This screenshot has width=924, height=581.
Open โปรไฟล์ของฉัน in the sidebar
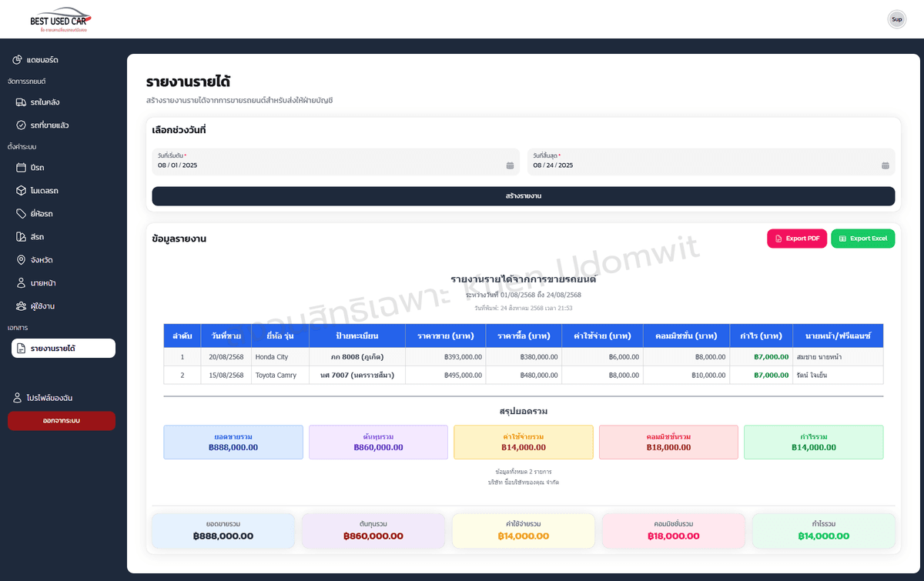(x=62, y=398)
